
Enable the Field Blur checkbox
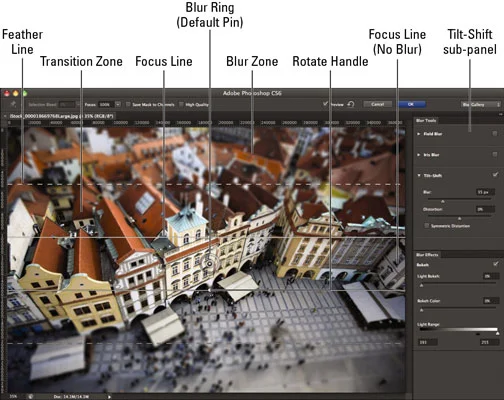495,133
